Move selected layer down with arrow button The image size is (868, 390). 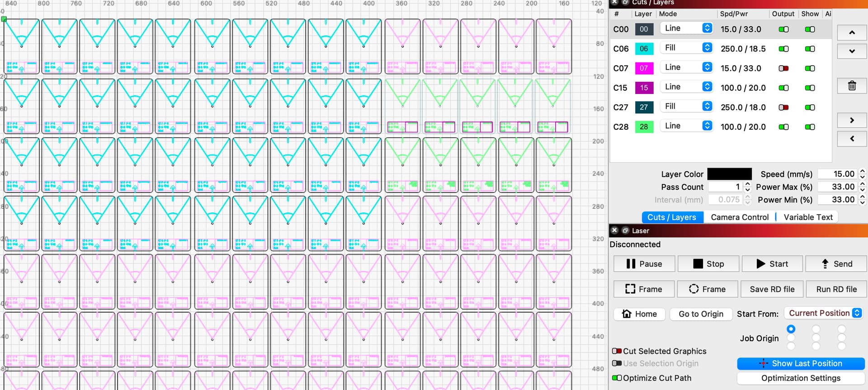pos(852,51)
